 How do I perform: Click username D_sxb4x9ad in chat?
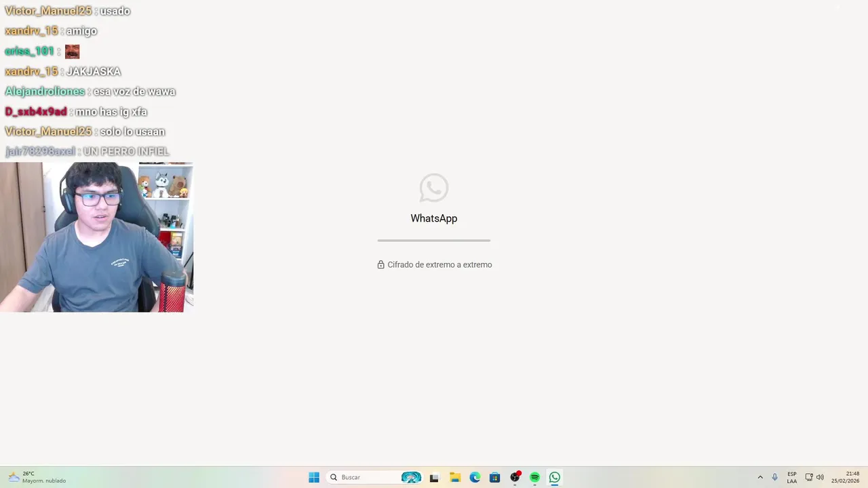click(x=36, y=112)
